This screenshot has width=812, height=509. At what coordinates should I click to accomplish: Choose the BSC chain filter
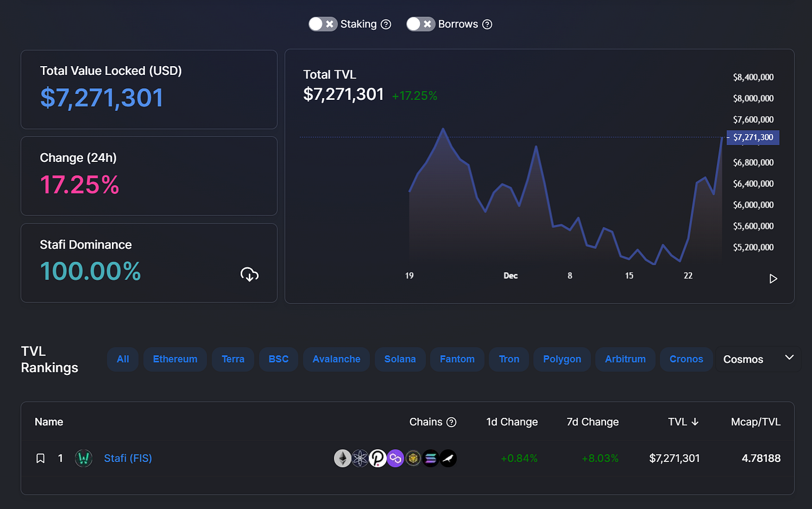278,359
